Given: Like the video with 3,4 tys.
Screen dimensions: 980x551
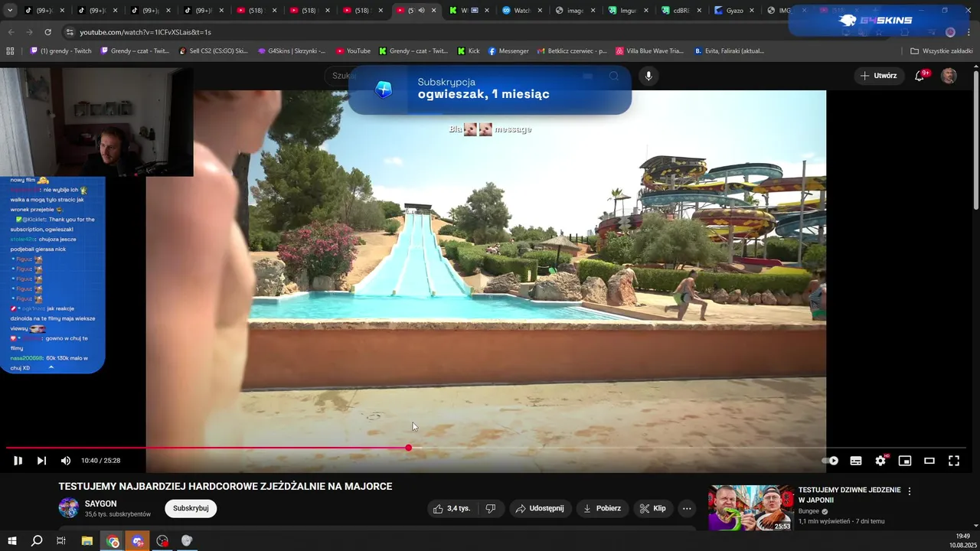Looking at the screenshot, I should pyautogui.click(x=451, y=508).
